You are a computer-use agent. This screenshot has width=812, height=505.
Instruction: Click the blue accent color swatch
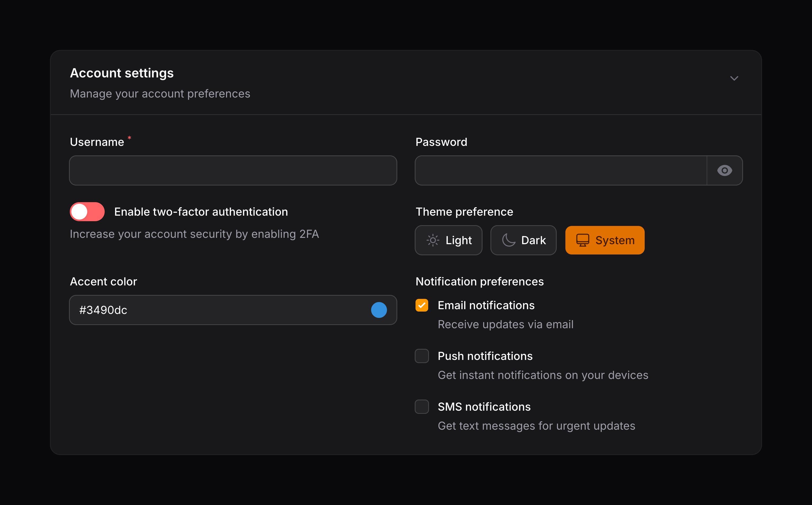[x=379, y=310]
